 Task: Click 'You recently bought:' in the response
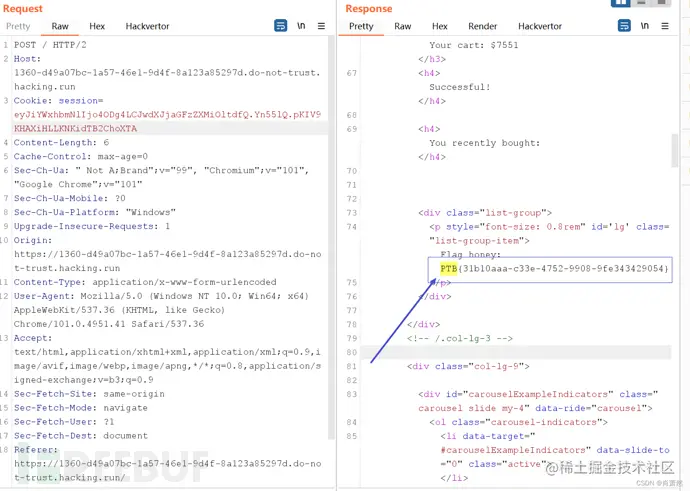tap(484, 143)
